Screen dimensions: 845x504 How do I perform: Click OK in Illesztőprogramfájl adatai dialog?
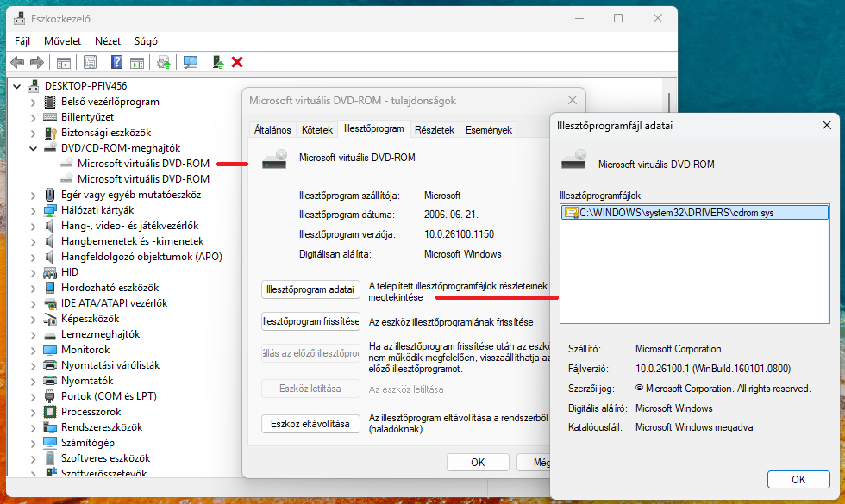click(x=798, y=479)
